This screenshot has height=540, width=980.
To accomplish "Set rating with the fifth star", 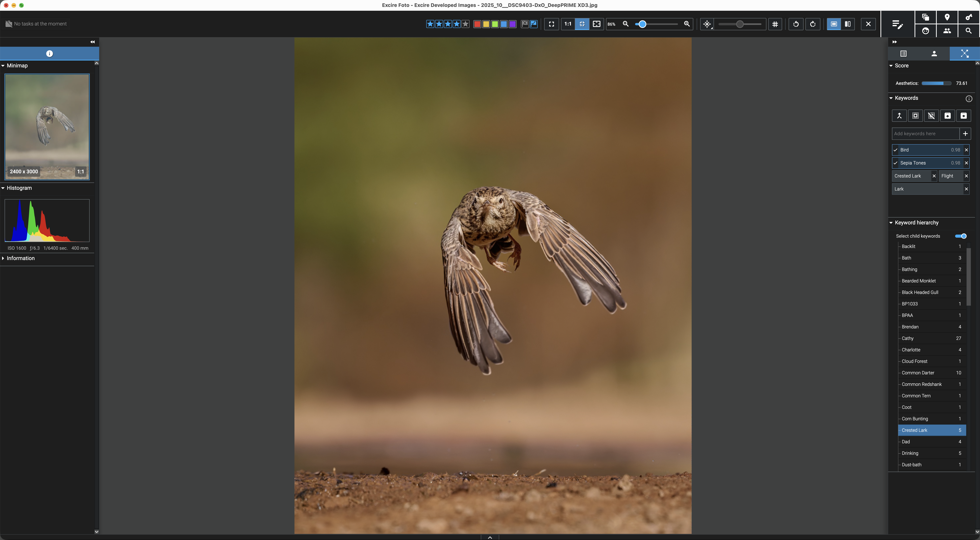I will (465, 24).
